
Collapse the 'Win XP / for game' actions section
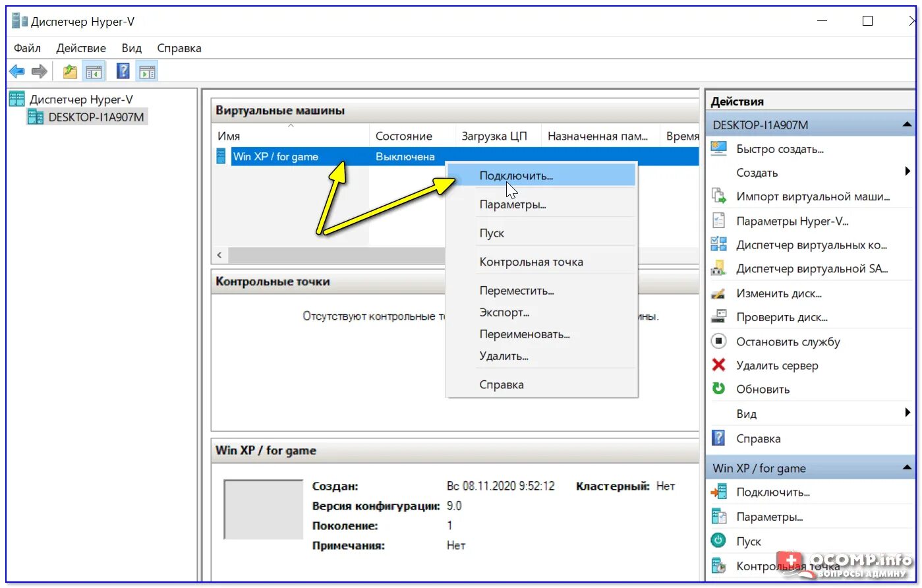907,468
